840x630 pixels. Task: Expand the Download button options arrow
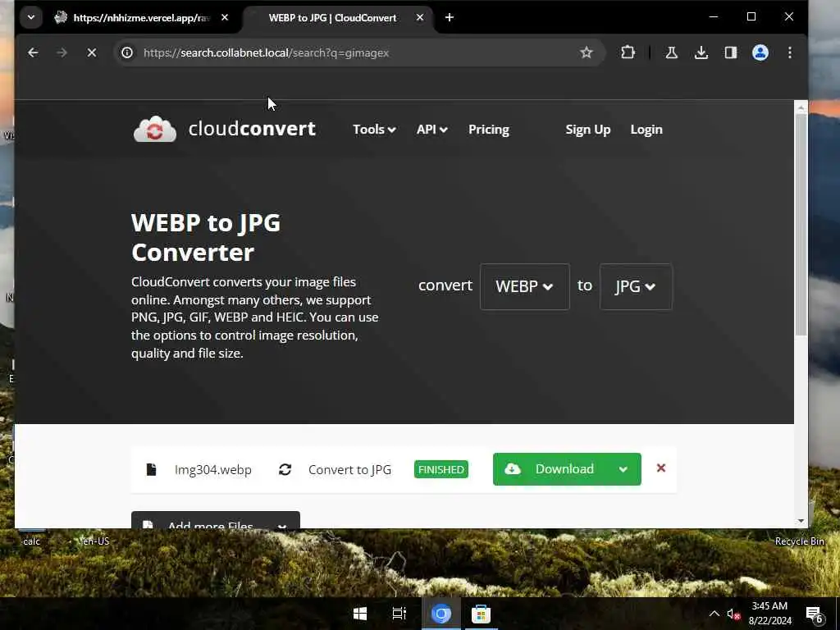(623, 469)
